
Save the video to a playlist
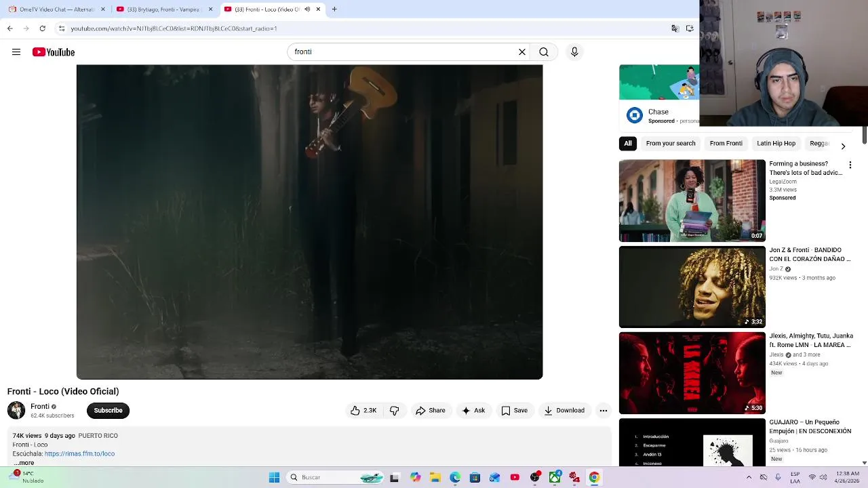tap(514, 410)
